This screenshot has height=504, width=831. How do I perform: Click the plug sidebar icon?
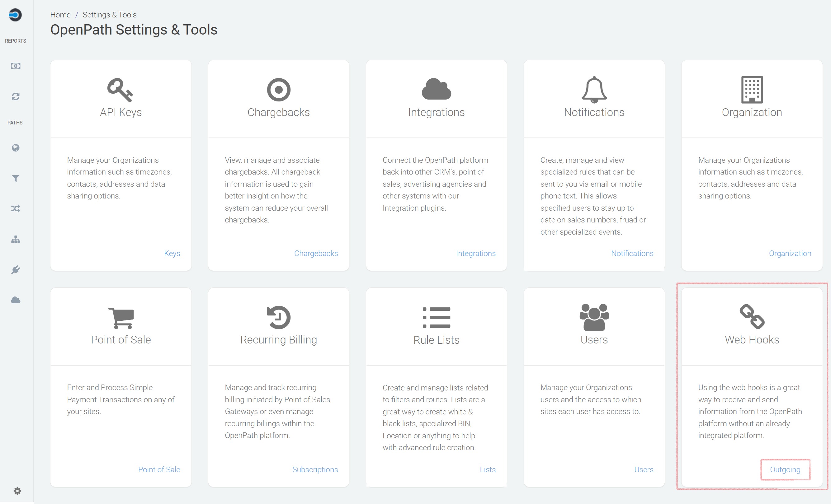16,270
